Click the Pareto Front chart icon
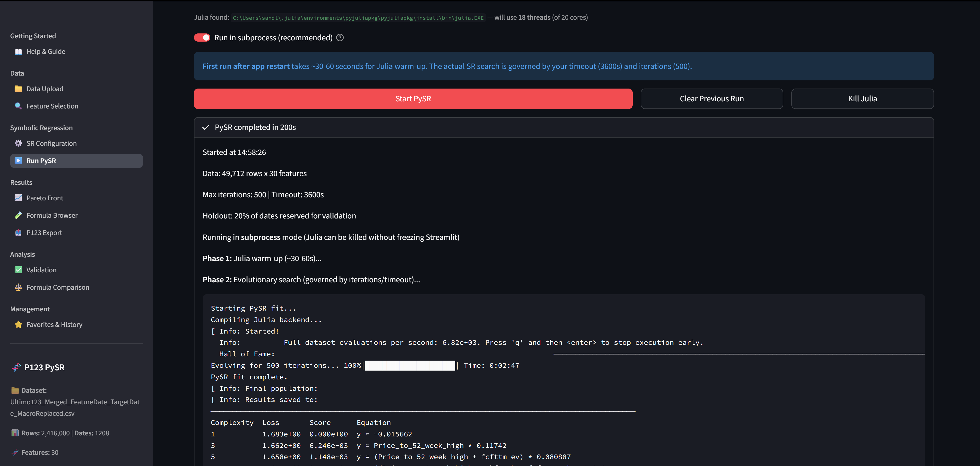Viewport: 980px width, 466px height. click(x=18, y=198)
